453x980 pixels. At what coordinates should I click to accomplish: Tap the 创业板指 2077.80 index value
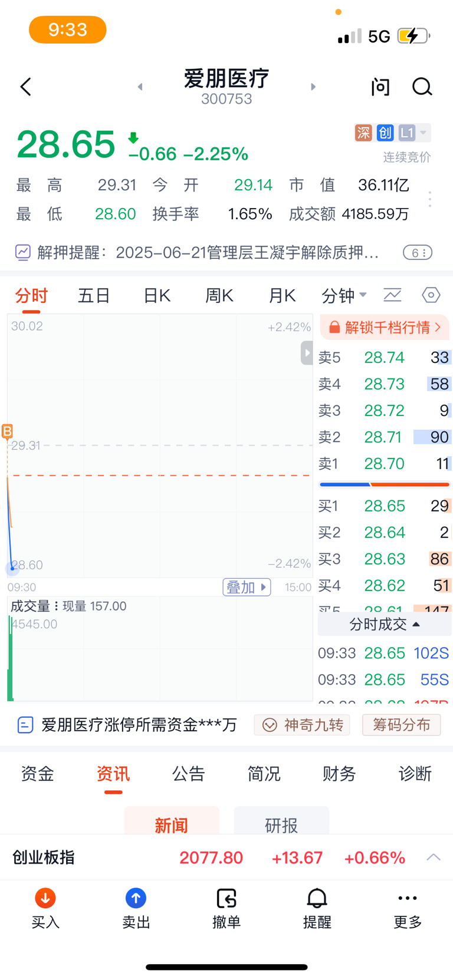pos(211,857)
